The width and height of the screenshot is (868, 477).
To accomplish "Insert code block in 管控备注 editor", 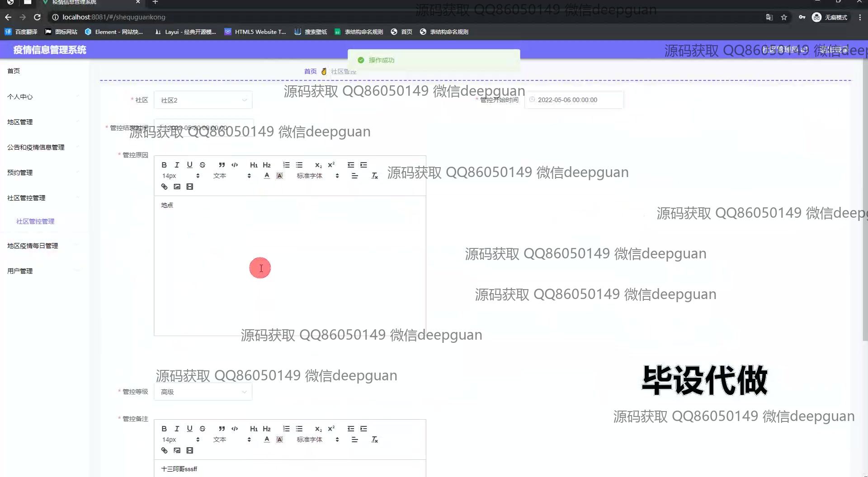I will (235, 429).
